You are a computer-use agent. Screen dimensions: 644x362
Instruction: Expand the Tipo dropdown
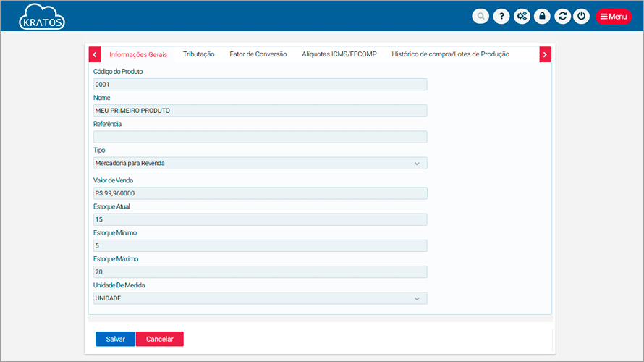click(260, 164)
